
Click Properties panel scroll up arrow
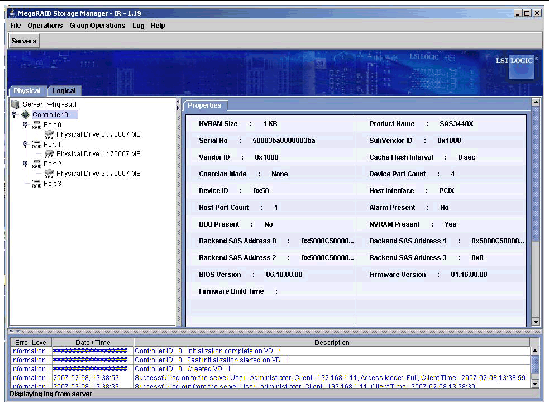pyautogui.click(x=535, y=102)
